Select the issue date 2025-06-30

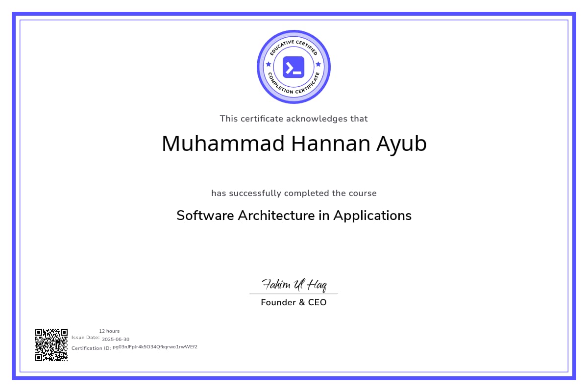(116, 339)
